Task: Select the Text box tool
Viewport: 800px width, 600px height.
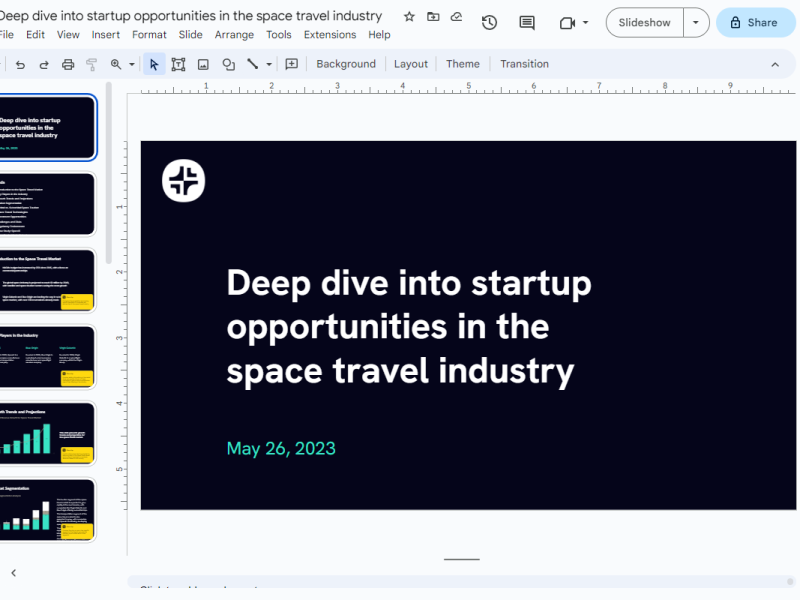Action: click(x=178, y=64)
